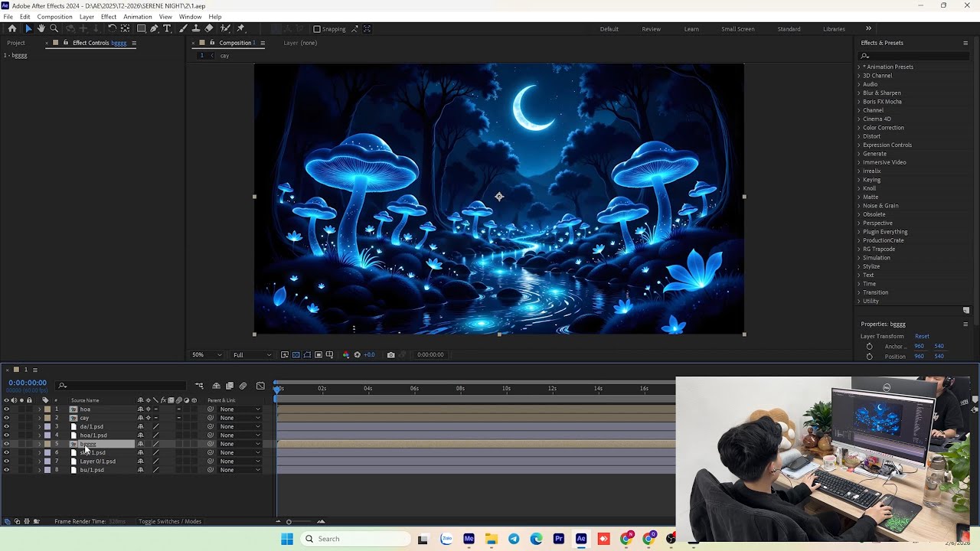The width and height of the screenshot is (980, 551).
Task: Click the label color swatch of layer hoa
Action: click(x=47, y=409)
